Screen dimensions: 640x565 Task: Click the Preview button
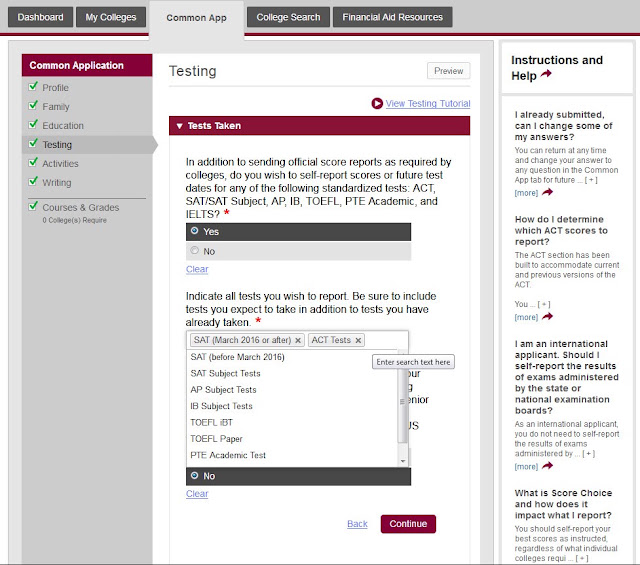click(x=449, y=71)
